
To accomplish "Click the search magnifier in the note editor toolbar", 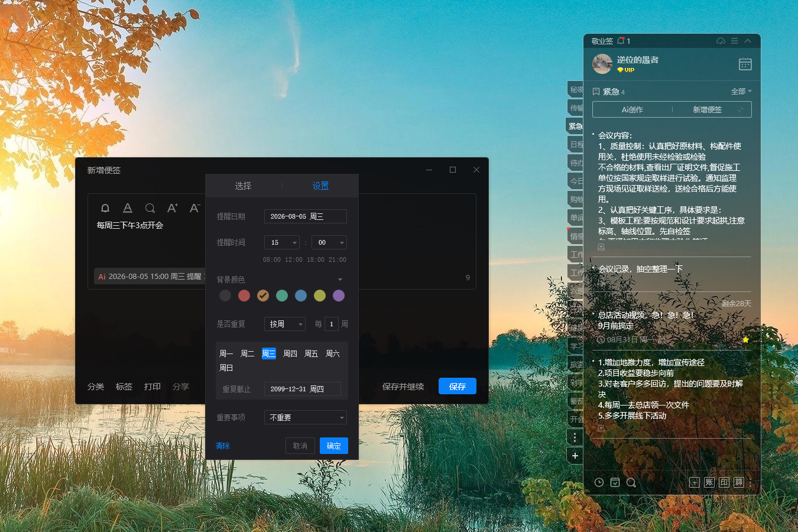I will [150, 208].
